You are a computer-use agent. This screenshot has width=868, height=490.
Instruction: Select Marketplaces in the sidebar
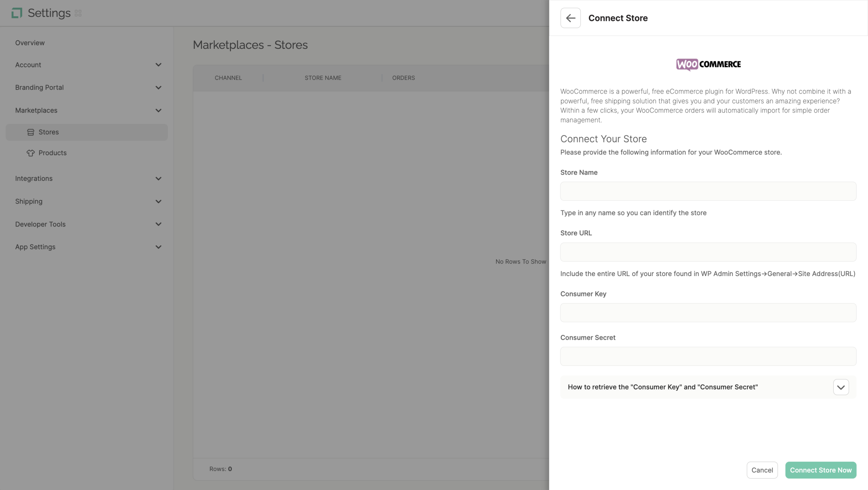(36, 111)
